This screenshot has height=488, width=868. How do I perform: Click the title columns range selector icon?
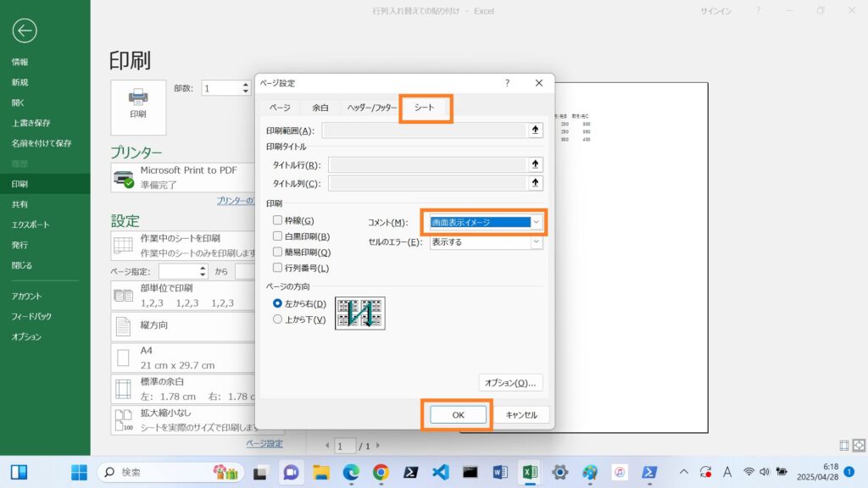click(x=535, y=183)
